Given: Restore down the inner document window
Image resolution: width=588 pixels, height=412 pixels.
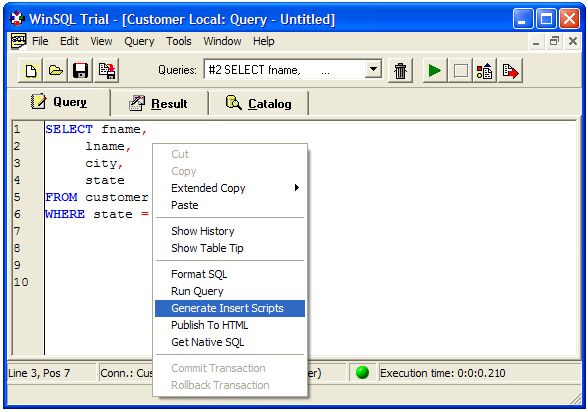Looking at the screenshot, I should 554,41.
